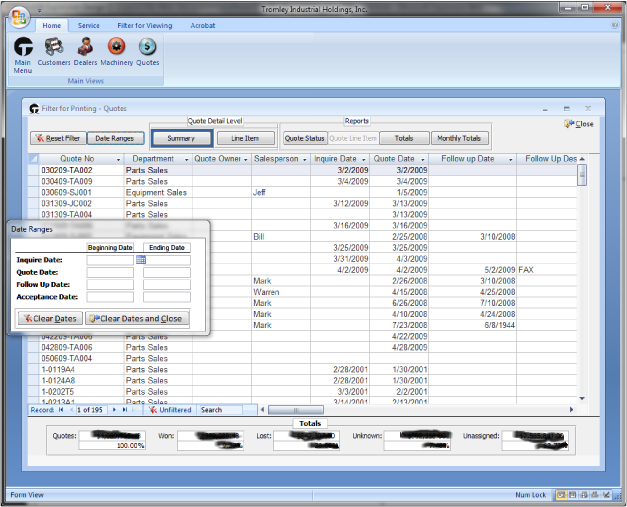627x507 pixels.
Task: Click Follow Up Date beginning field
Action: coord(110,285)
